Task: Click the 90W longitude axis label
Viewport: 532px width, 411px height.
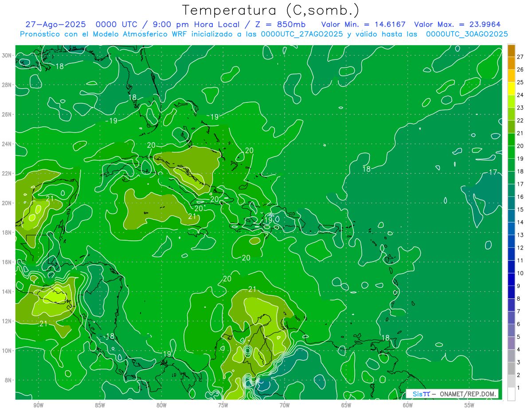Action: [38, 405]
